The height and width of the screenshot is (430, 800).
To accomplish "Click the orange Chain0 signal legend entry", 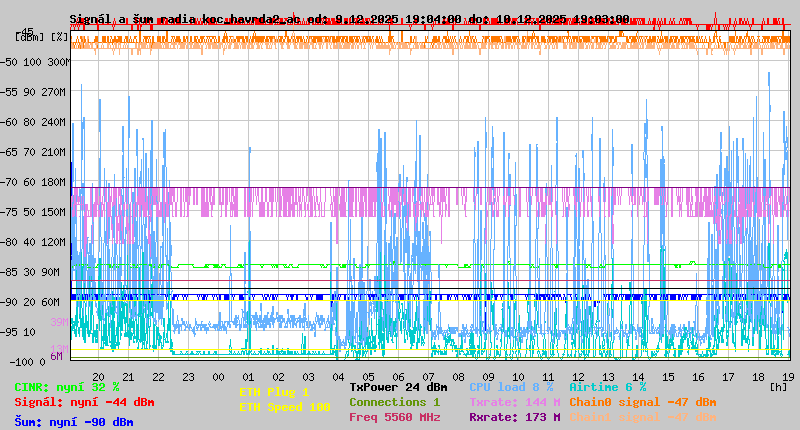I will tap(643, 402).
